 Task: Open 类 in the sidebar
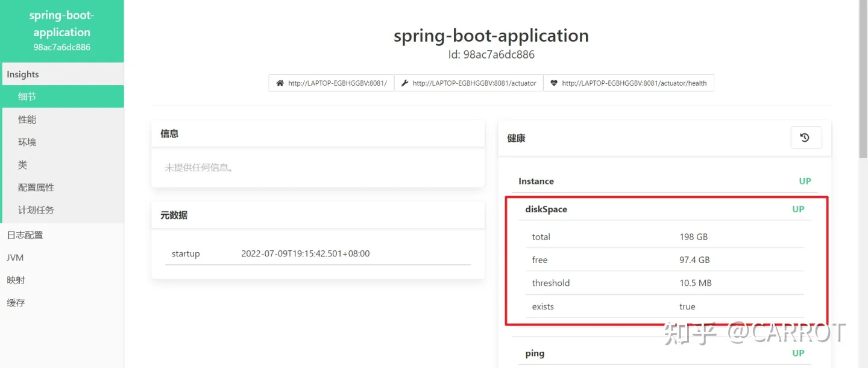point(62,165)
